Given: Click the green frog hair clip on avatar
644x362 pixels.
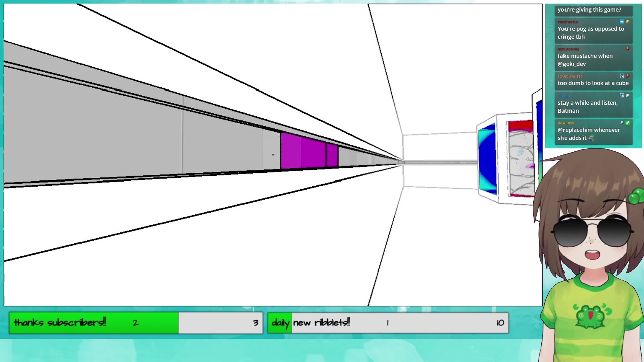Looking at the screenshot, I should [x=635, y=197].
